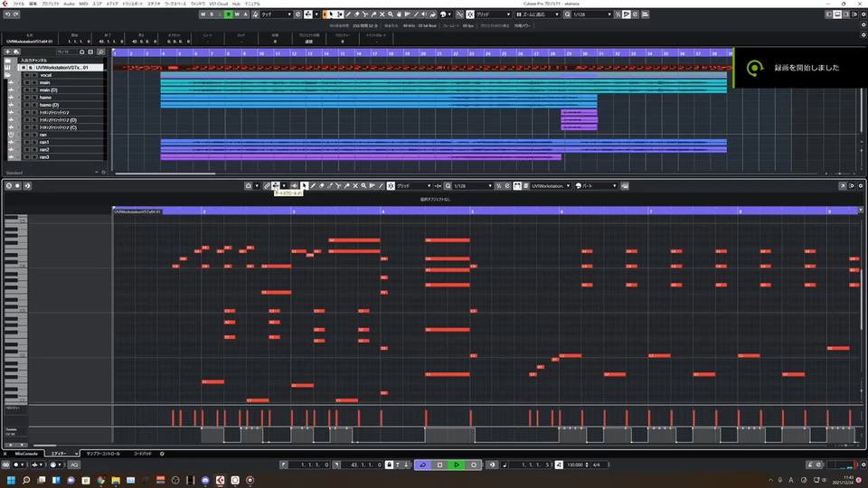868x488 pixels.
Task: Select the Range Selection tool in the top toolbar
Action: point(340,14)
